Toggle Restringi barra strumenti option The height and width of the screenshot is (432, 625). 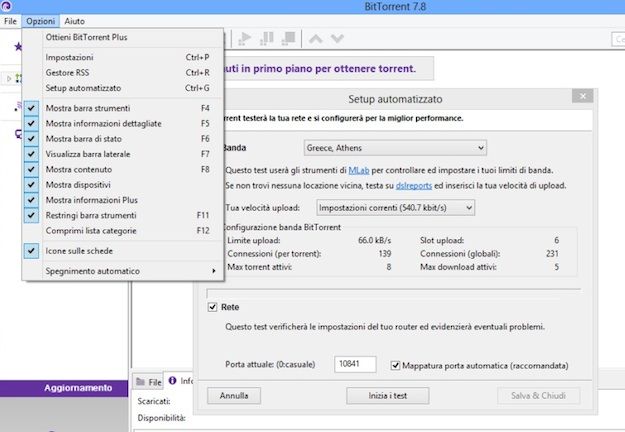[123, 215]
